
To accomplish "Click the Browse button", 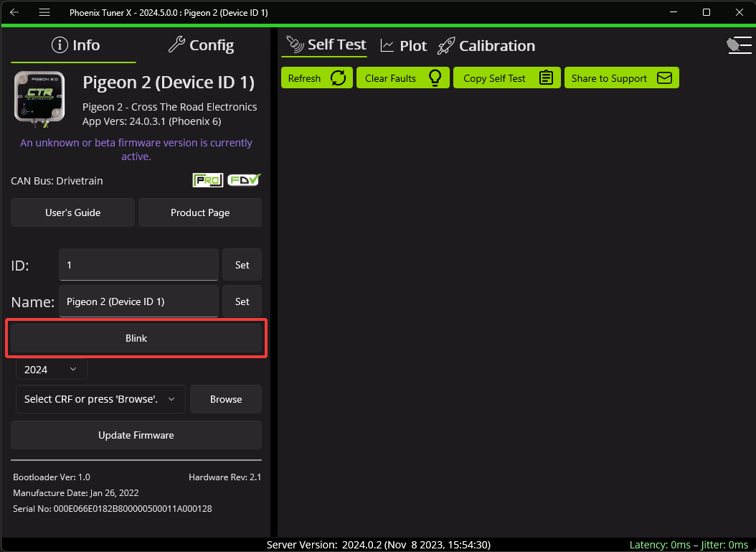I will 226,399.
